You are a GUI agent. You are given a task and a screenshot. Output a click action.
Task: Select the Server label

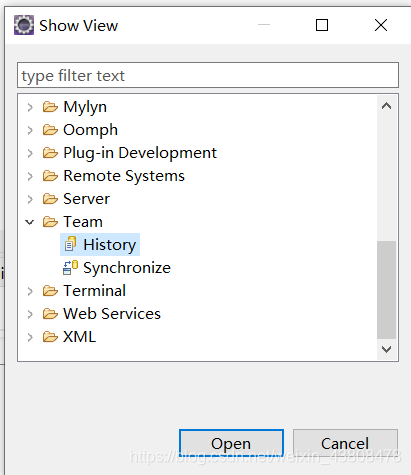[86, 199]
